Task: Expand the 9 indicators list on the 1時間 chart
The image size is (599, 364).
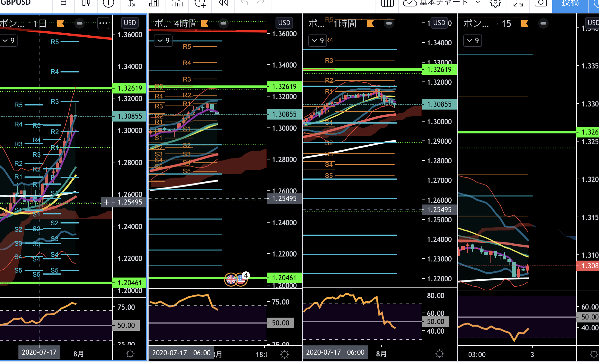Action: (x=318, y=41)
